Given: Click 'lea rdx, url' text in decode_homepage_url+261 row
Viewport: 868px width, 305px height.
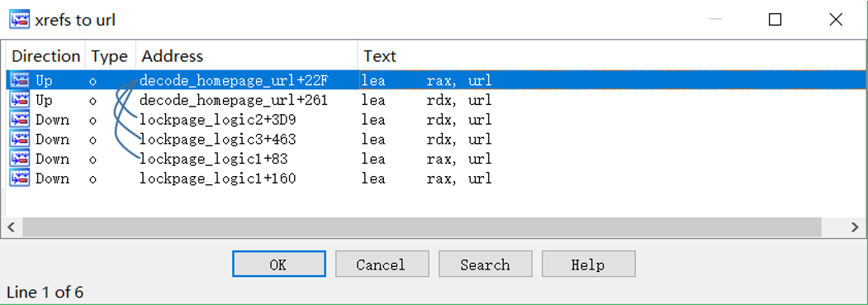Looking at the screenshot, I should coord(426,100).
